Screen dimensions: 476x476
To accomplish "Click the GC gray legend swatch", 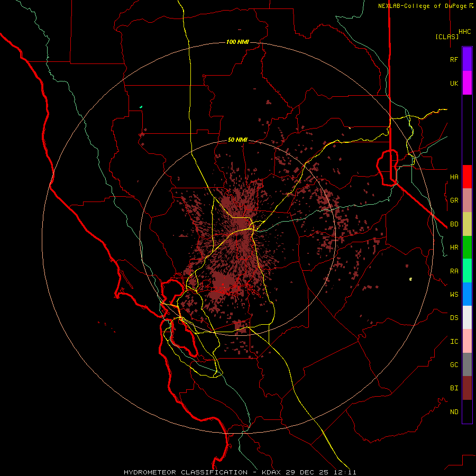I will pyautogui.click(x=467, y=364).
